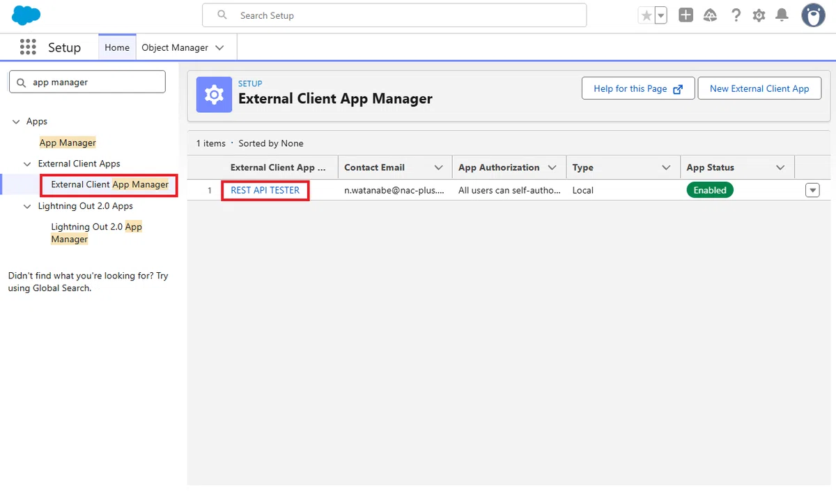Click the SETUP breadcrumb text

click(250, 84)
